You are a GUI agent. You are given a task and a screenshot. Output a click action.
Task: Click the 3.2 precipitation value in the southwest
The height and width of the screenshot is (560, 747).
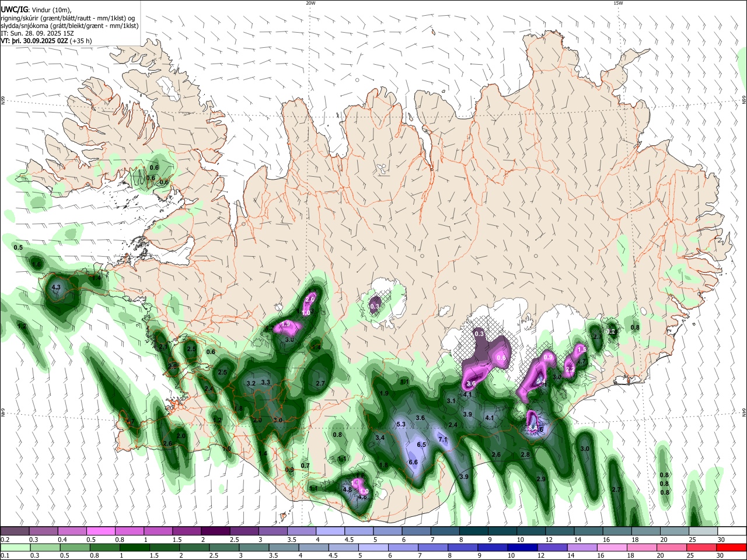click(x=252, y=383)
